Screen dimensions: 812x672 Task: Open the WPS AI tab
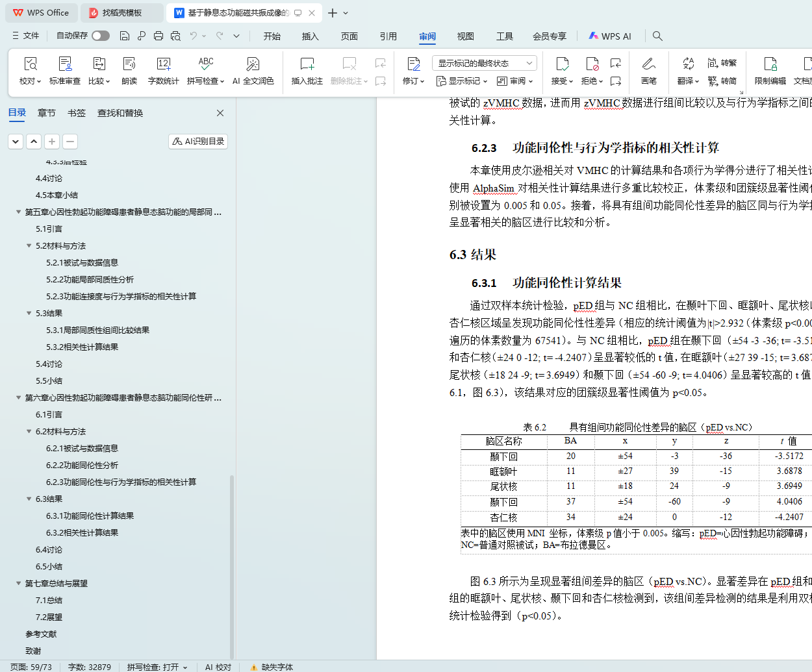(x=610, y=36)
